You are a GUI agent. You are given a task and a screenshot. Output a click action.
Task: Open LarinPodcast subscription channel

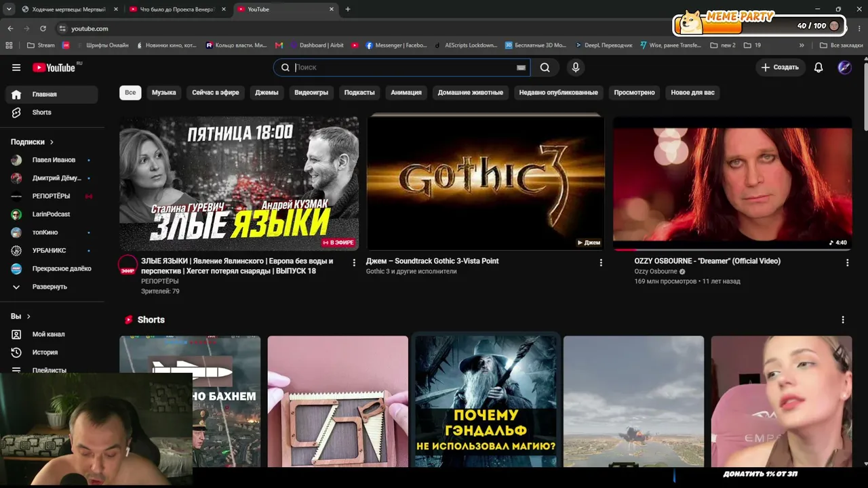pos(52,214)
